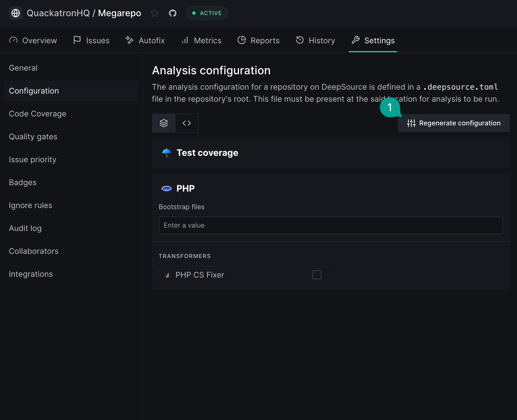
Task: Click Regenerate configuration button
Action: (x=454, y=123)
